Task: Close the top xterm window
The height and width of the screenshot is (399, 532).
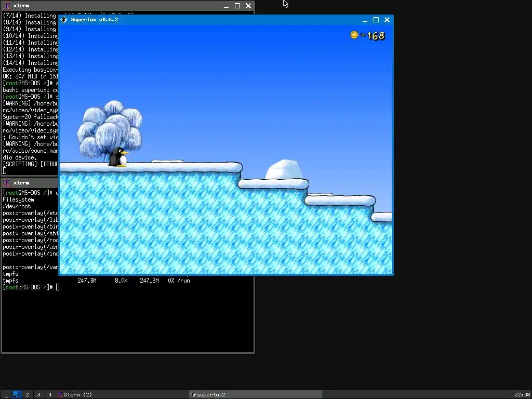Action: (x=248, y=6)
